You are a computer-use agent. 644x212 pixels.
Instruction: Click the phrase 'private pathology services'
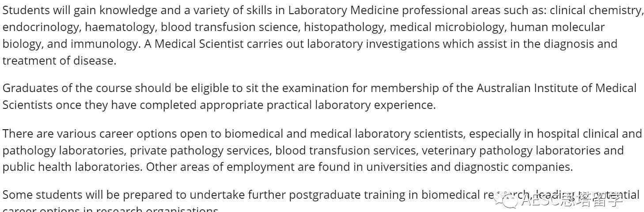tap(200, 150)
